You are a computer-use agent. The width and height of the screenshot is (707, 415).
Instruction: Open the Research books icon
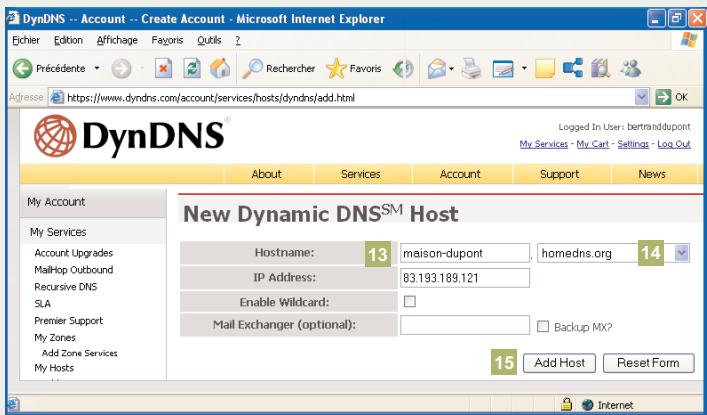pyautogui.click(x=601, y=69)
